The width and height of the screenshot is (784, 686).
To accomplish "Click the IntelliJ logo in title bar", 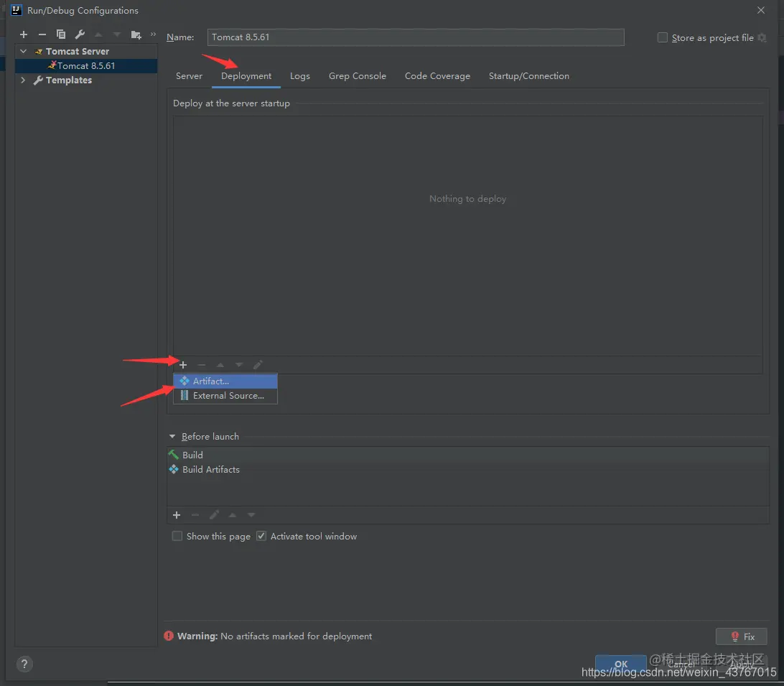I will [x=16, y=10].
